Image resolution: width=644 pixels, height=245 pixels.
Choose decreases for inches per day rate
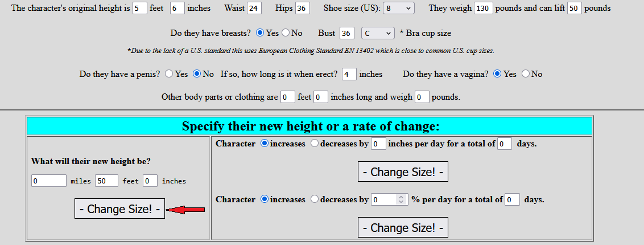(315, 144)
